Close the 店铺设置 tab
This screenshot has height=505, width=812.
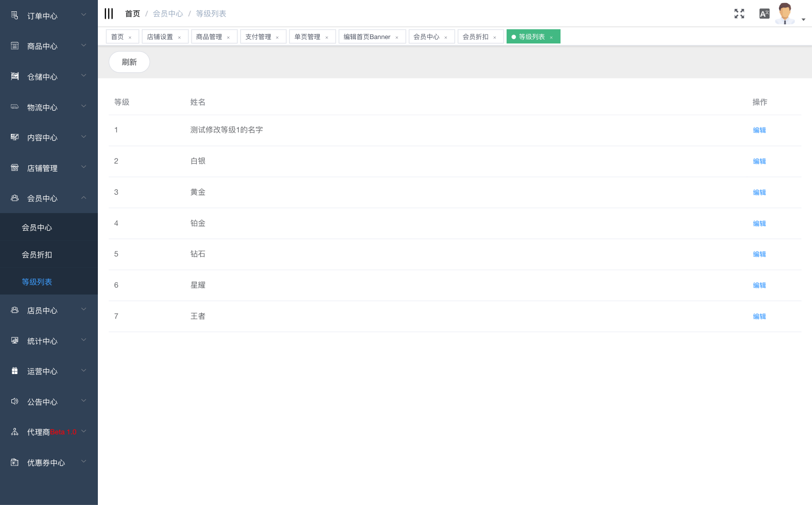click(179, 38)
